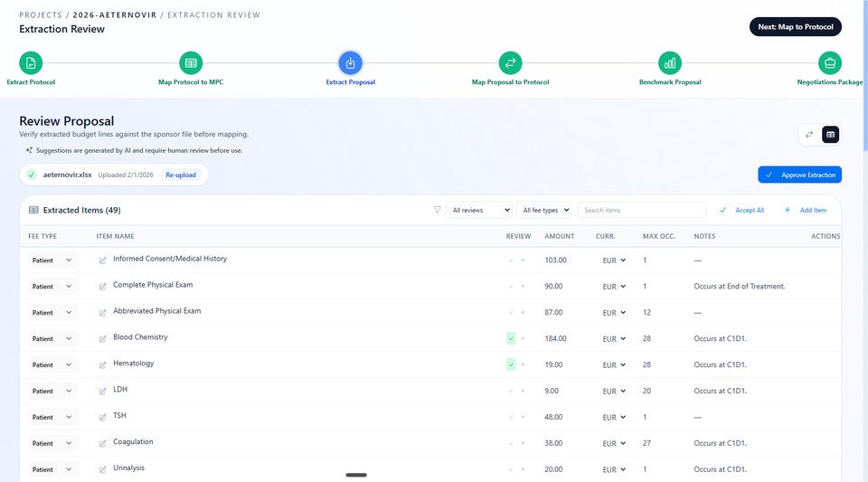
Task: Open the Negotiations Package step icon
Action: pyautogui.click(x=829, y=63)
